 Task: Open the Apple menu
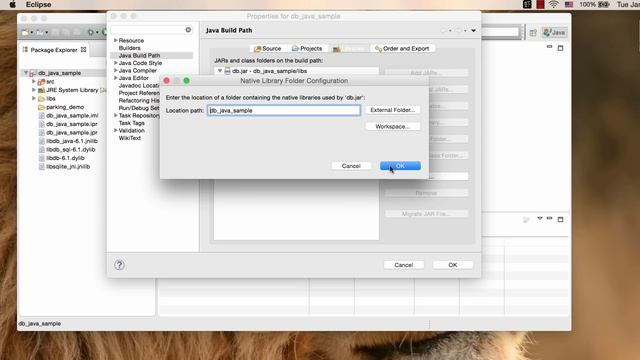click(x=13, y=4)
